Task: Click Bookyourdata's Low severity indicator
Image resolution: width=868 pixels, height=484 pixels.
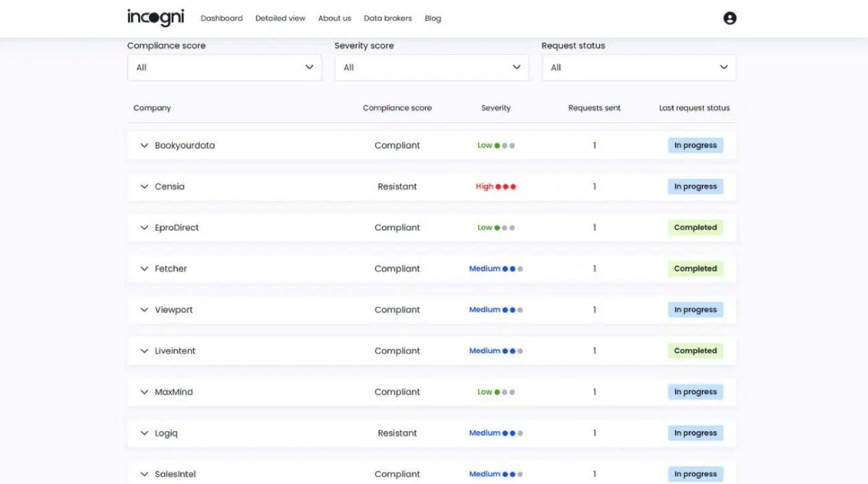Action: [x=495, y=146]
